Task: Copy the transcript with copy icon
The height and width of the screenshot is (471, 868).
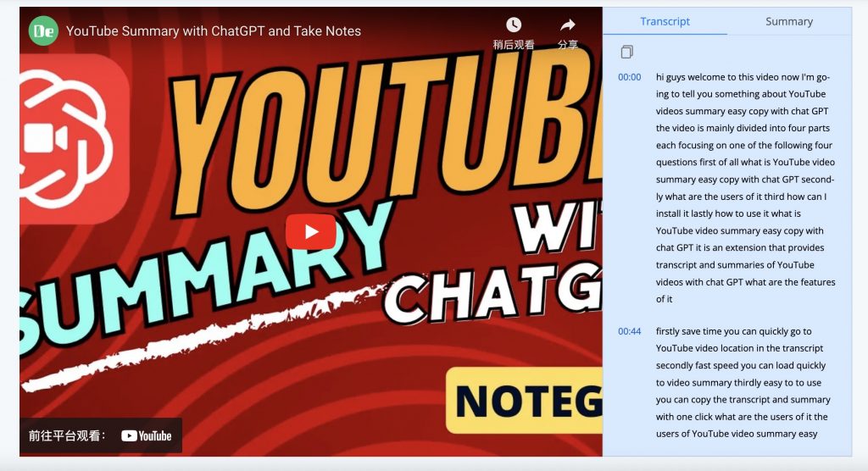Action: [x=626, y=52]
